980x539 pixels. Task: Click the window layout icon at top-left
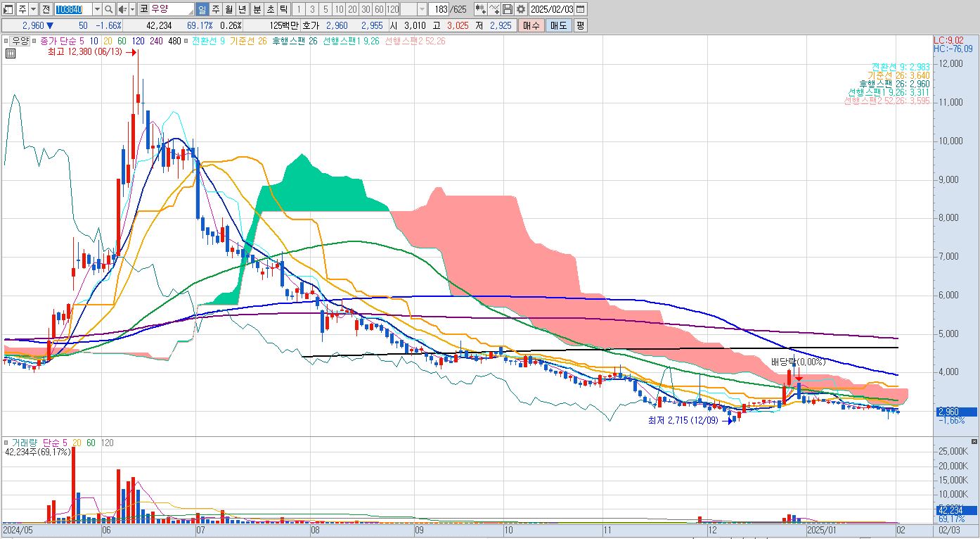click(x=8, y=9)
